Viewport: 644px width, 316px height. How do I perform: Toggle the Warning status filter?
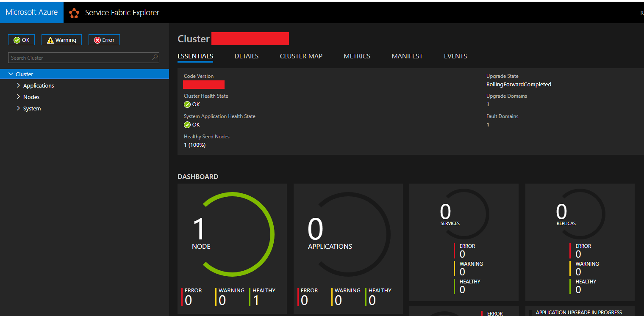pos(61,39)
